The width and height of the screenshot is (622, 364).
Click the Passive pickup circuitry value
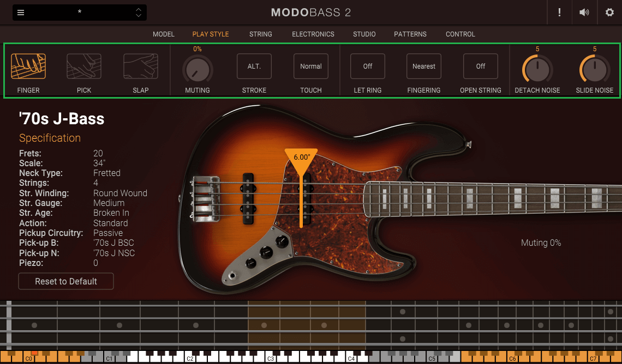[x=108, y=233]
